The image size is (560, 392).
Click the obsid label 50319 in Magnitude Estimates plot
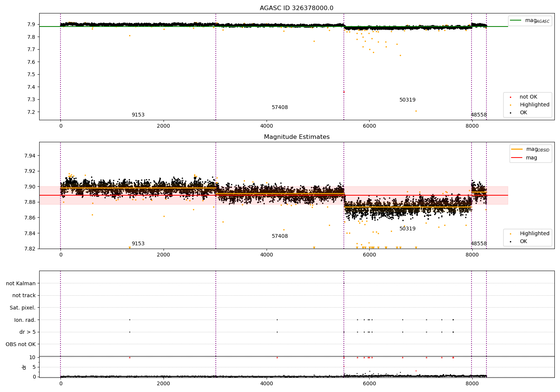click(x=408, y=229)
